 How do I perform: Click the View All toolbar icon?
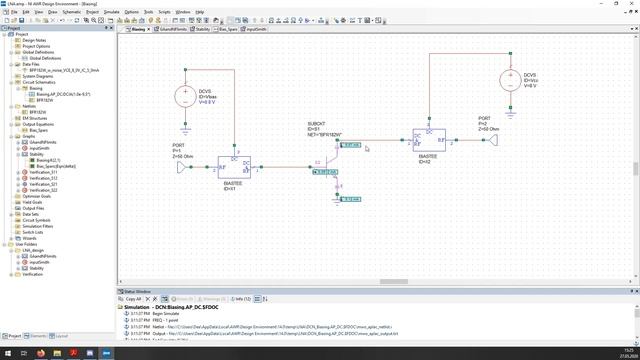[x=101, y=20]
